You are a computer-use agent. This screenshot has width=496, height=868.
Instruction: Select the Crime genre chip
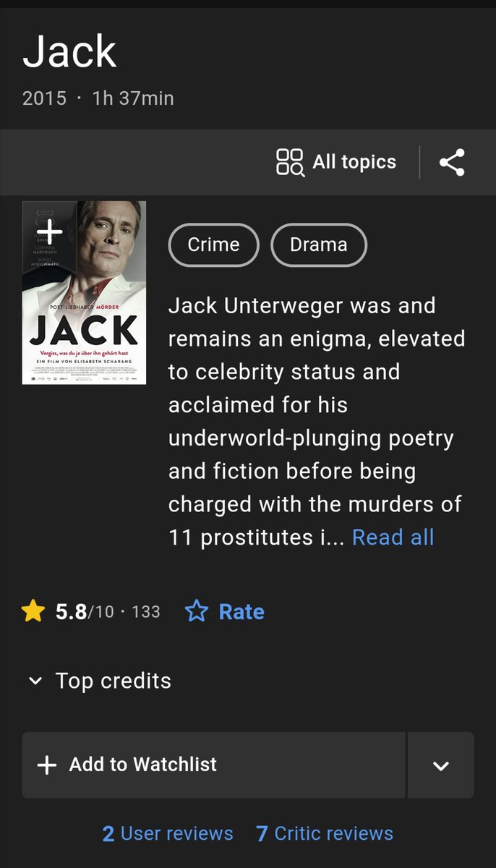(x=213, y=245)
